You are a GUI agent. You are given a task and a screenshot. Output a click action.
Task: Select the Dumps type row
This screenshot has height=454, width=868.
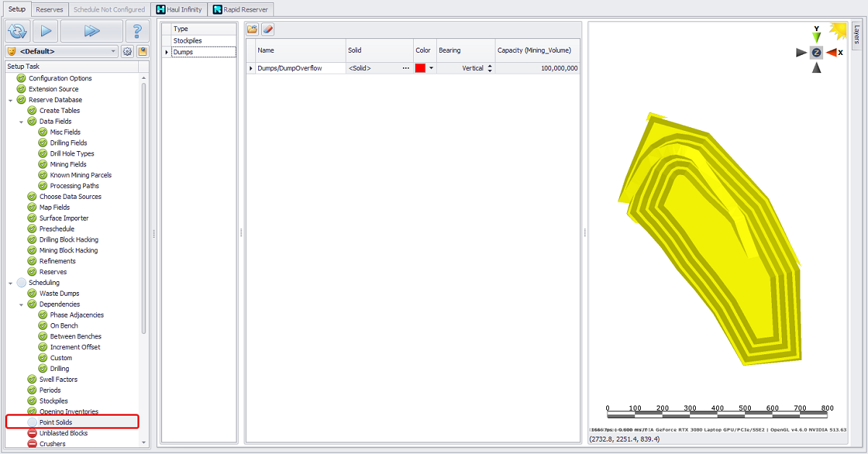pyautogui.click(x=203, y=52)
